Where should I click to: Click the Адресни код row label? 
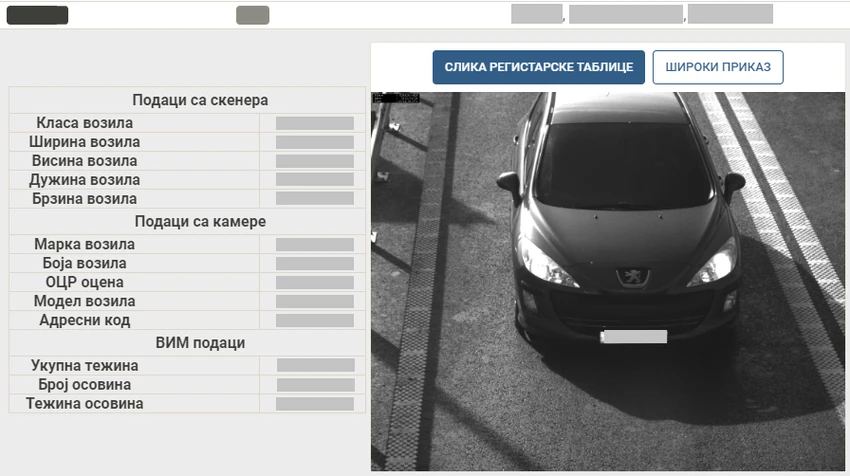point(85,320)
